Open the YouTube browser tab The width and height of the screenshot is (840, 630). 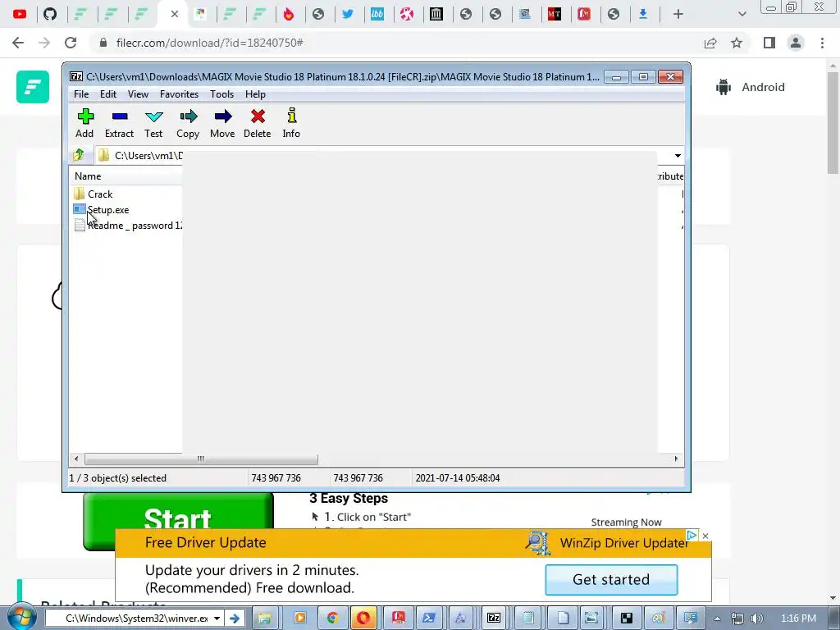point(20,14)
